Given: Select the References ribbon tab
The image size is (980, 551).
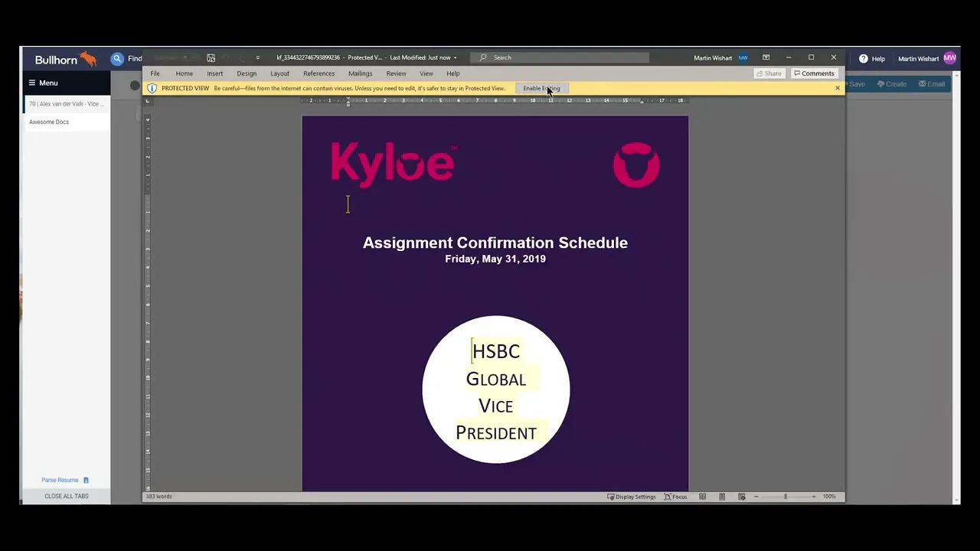Looking at the screenshot, I should [318, 73].
